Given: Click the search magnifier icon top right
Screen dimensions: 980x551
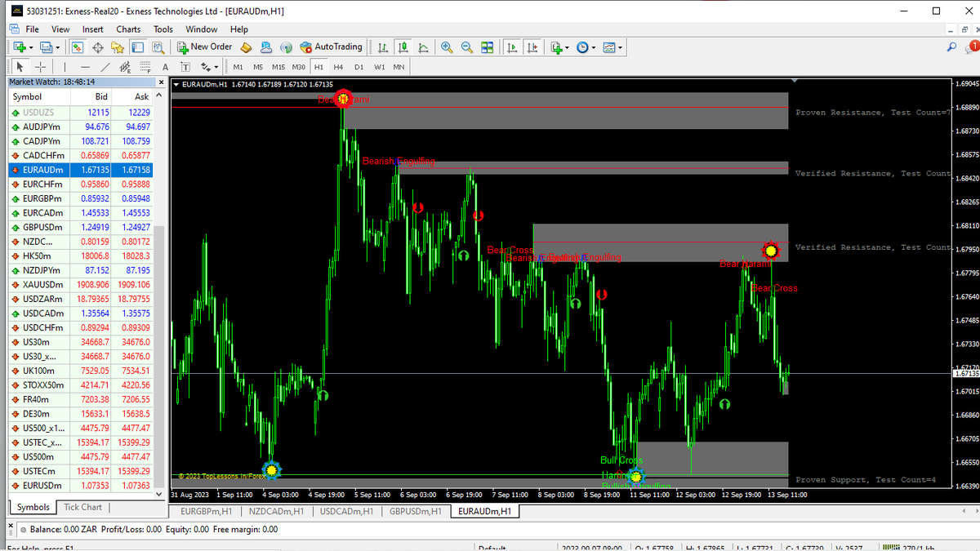Looking at the screenshot, I should 952,47.
